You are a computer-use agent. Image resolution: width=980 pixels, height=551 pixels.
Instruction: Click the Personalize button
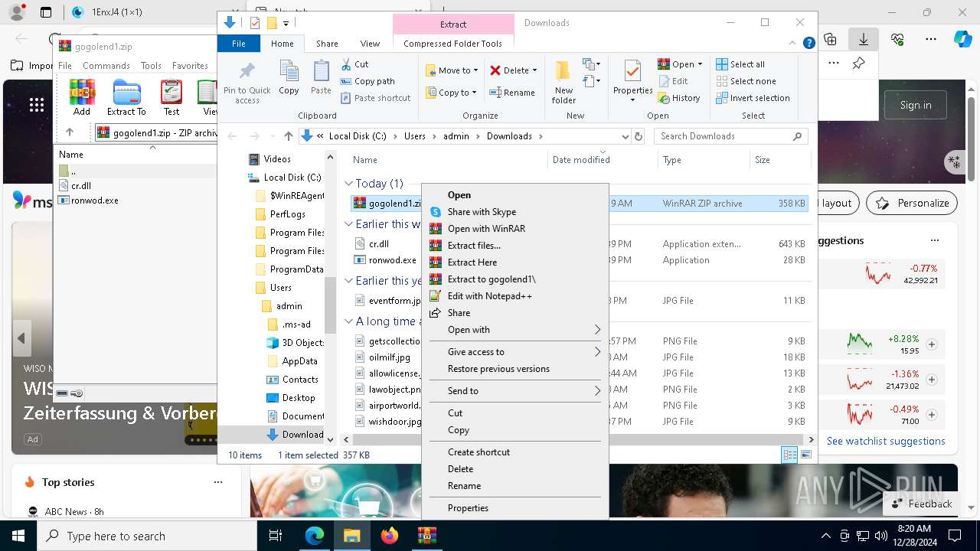[912, 203]
